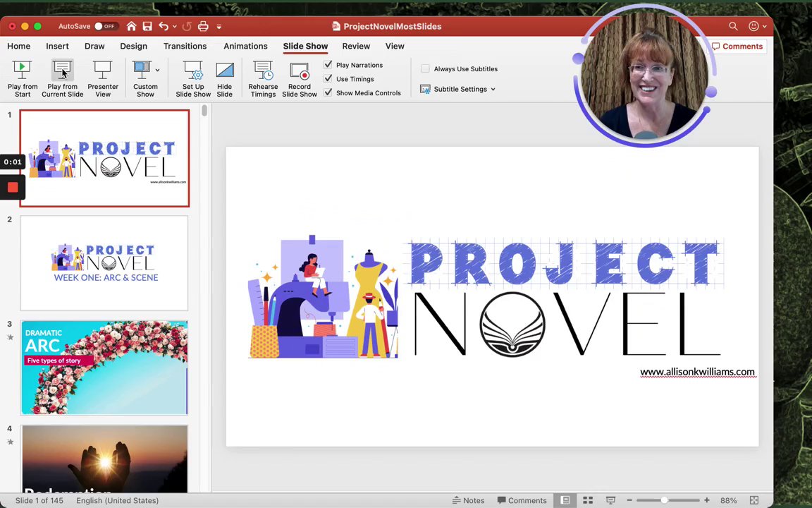Click the Record Slide Show icon
Viewport: 812px width, 508px height.
(300, 71)
